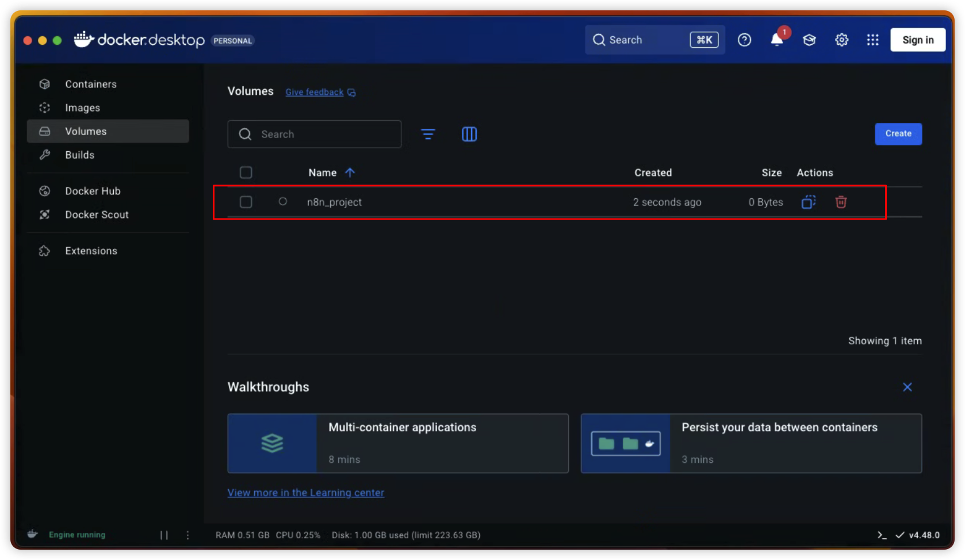This screenshot has height=560, width=965.
Task: Check the n8n_project row checkbox
Action: coord(246,202)
